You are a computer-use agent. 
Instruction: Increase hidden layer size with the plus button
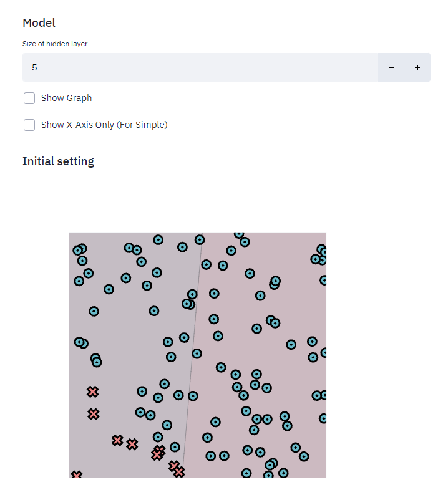coord(417,67)
